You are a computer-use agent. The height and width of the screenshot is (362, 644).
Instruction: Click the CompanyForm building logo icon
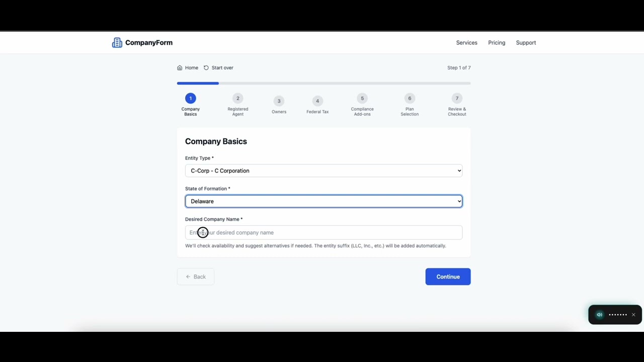[x=117, y=43]
